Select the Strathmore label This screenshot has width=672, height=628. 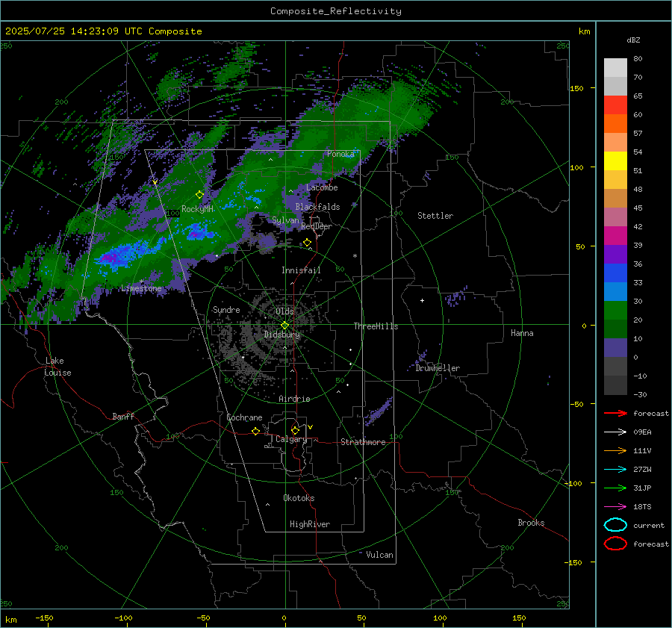[363, 442]
